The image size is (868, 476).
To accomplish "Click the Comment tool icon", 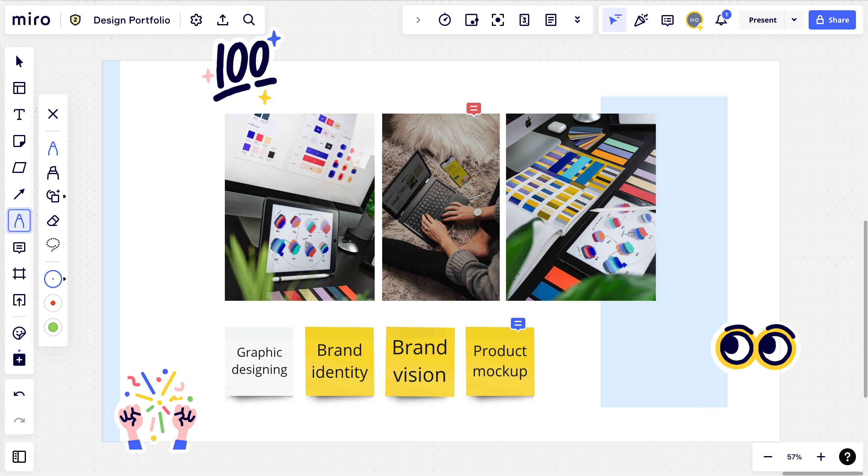I will (x=19, y=247).
